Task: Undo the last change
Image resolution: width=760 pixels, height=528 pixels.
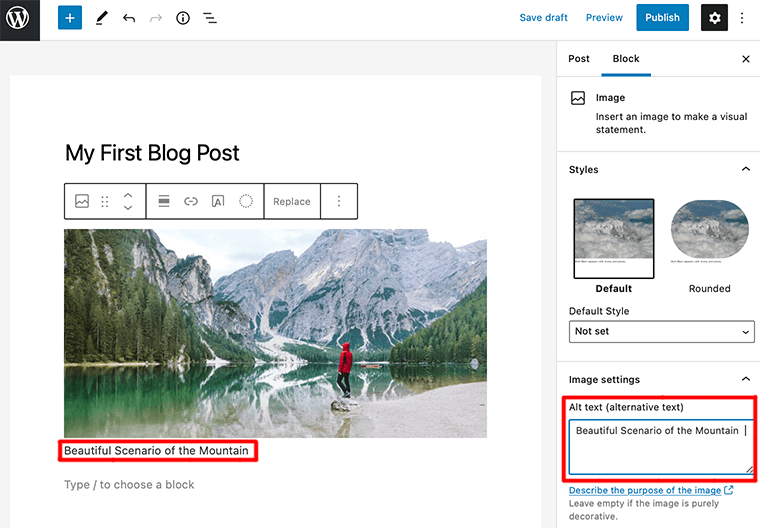Action: pyautogui.click(x=129, y=18)
